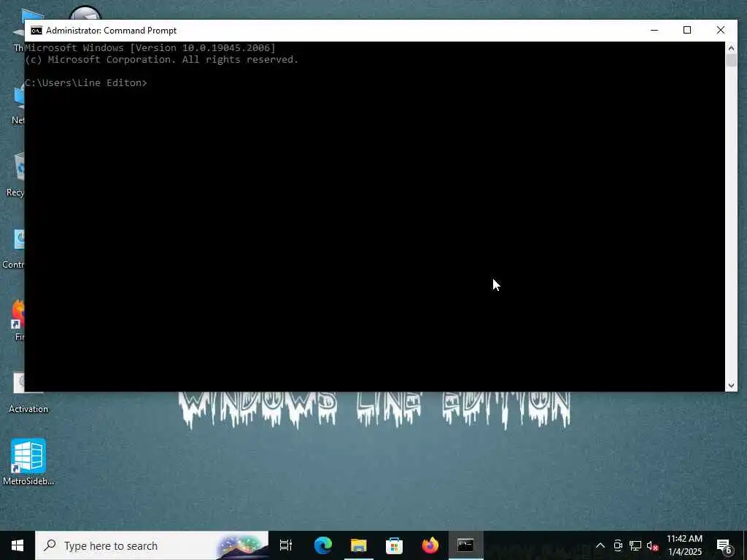Open Microsoft Store from the taskbar
Screen dimensions: 747x560
tap(394, 545)
